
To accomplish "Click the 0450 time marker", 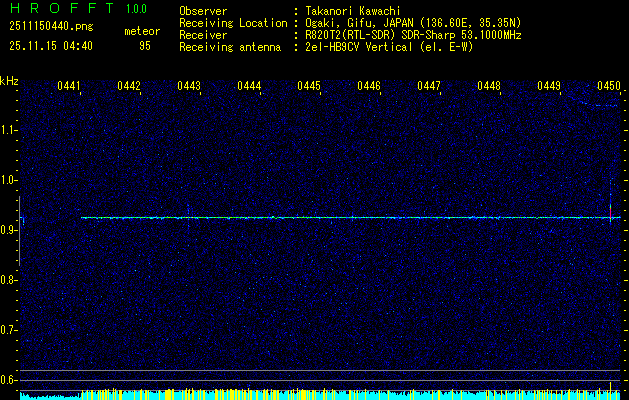I will pos(609,87).
